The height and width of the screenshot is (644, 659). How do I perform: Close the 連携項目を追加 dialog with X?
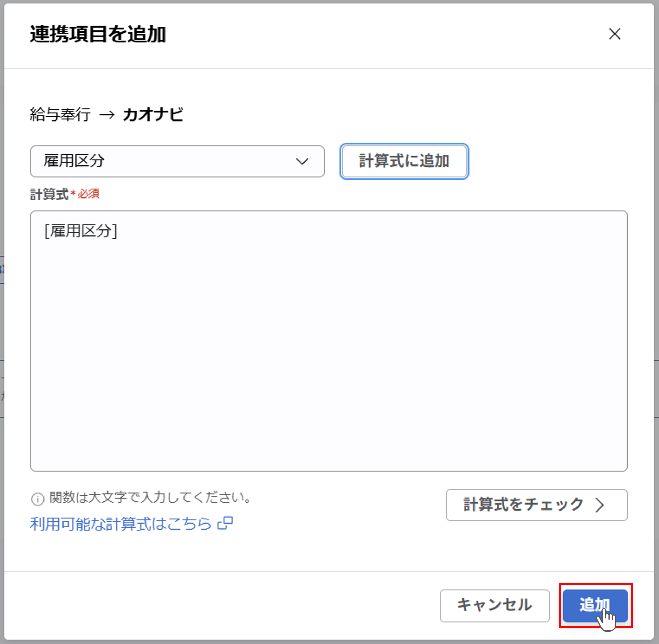pyautogui.click(x=614, y=34)
